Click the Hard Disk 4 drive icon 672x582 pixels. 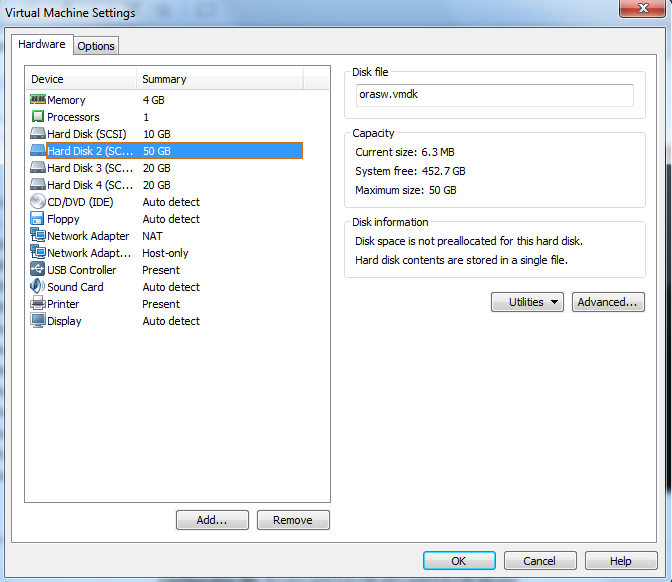pyautogui.click(x=38, y=185)
